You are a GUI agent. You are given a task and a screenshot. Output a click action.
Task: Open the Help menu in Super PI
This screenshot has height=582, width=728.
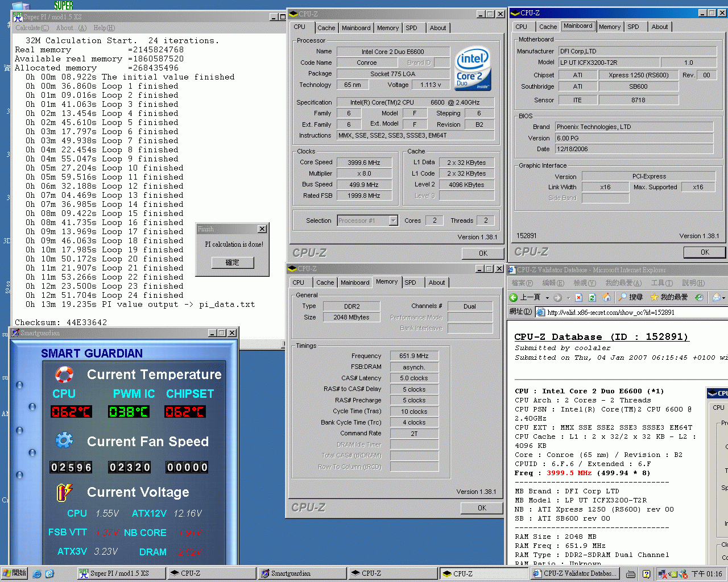click(x=104, y=28)
